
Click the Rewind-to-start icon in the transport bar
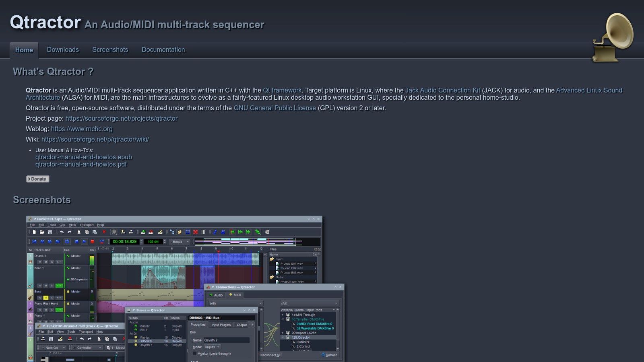pyautogui.click(x=34, y=241)
